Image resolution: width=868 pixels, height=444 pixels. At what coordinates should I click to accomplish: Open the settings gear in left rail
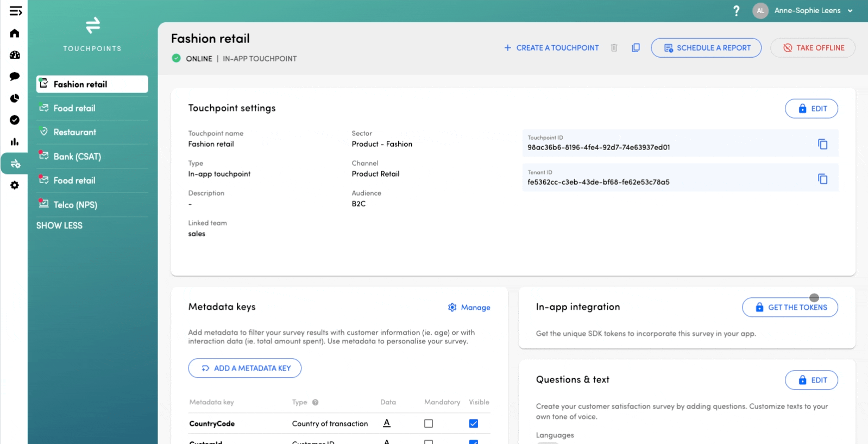point(15,185)
